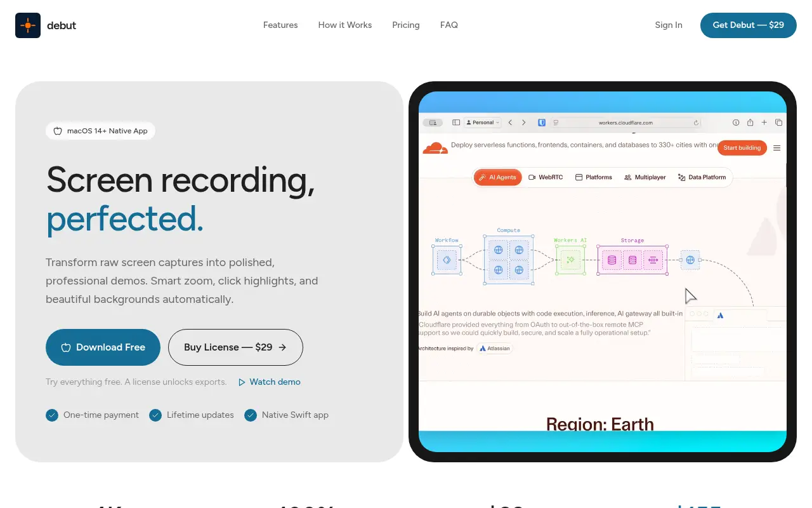Click the debut logo icon
The height and width of the screenshot is (508, 812).
coord(28,25)
